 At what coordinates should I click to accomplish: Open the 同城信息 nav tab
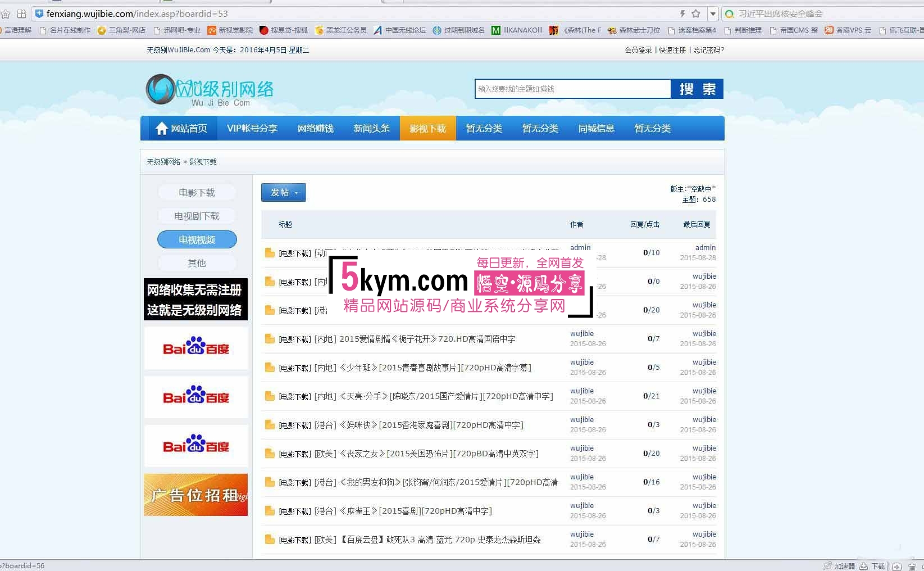597,129
